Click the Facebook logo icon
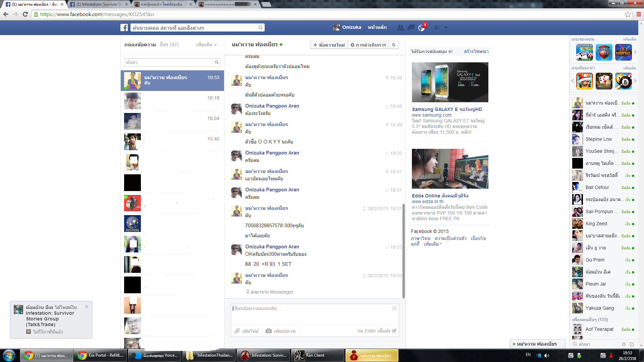Image resolution: width=644 pixels, height=362 pixels. (124, 27)
